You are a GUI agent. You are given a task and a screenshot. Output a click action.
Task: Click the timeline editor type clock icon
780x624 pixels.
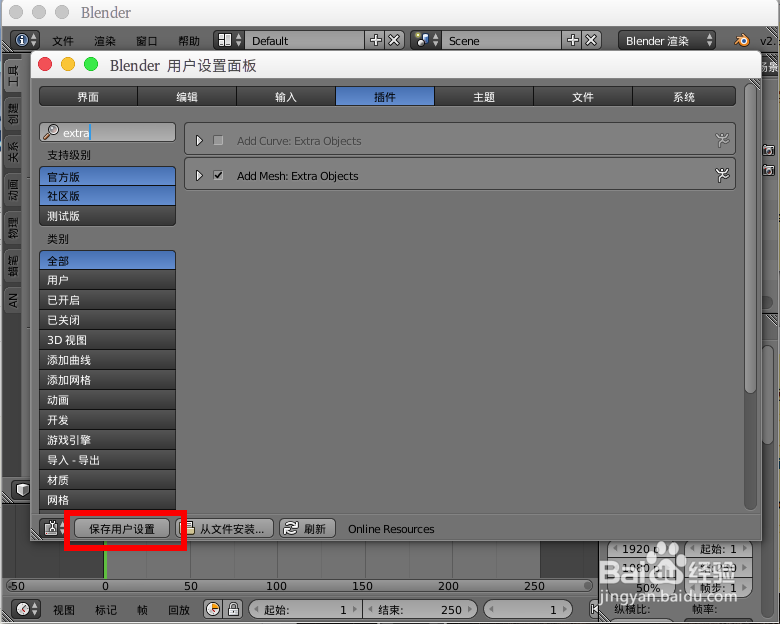coord(23,609)
